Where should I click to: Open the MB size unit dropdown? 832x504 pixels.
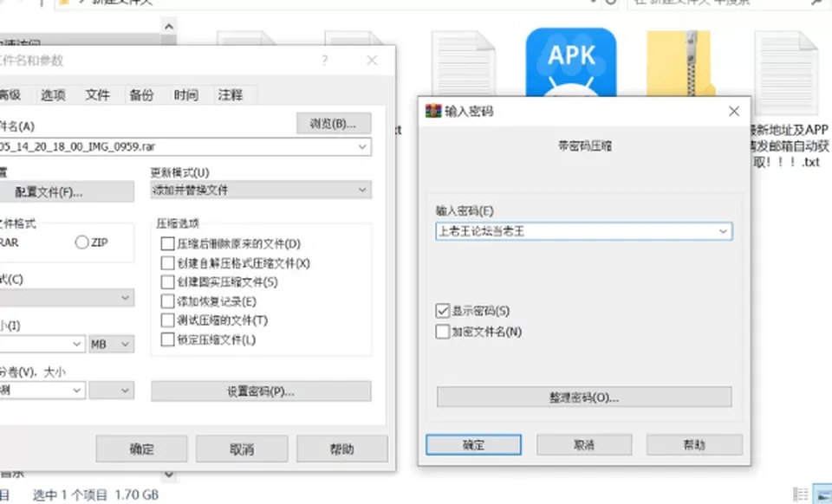click(x=112, y=344)
